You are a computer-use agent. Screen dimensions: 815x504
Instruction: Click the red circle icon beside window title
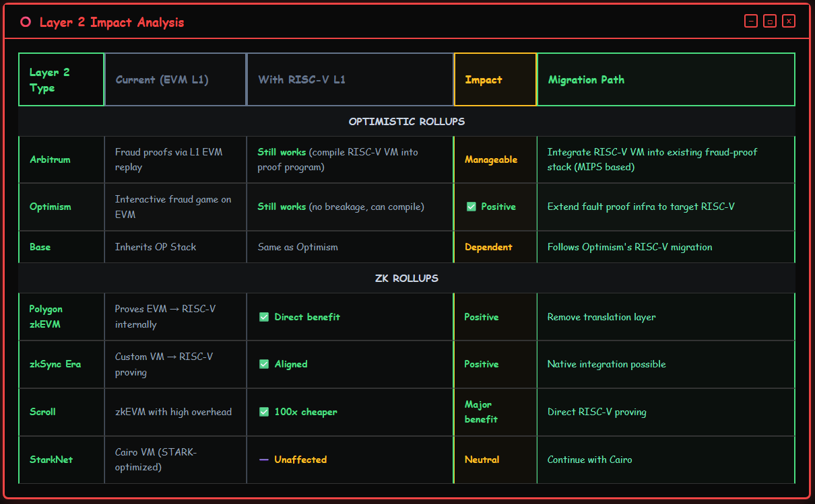(x=26, y=22)
